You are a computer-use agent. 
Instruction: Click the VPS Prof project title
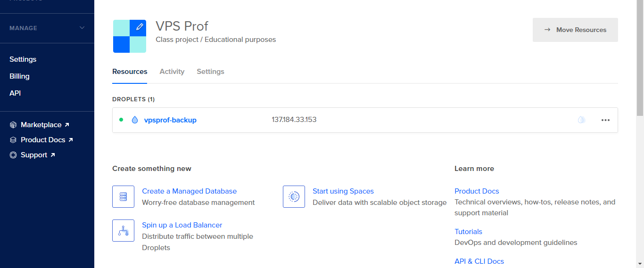click(x=182, y=26)
